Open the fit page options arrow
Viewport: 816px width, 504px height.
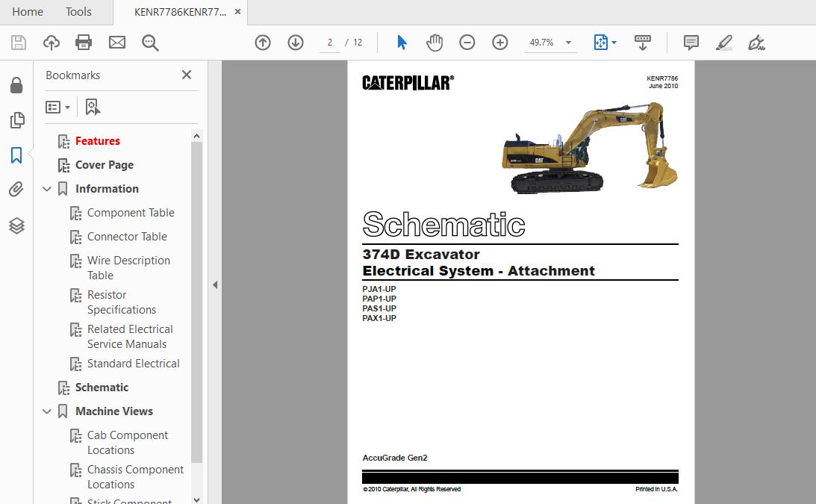pyautogui.click(x=614, y=43)
